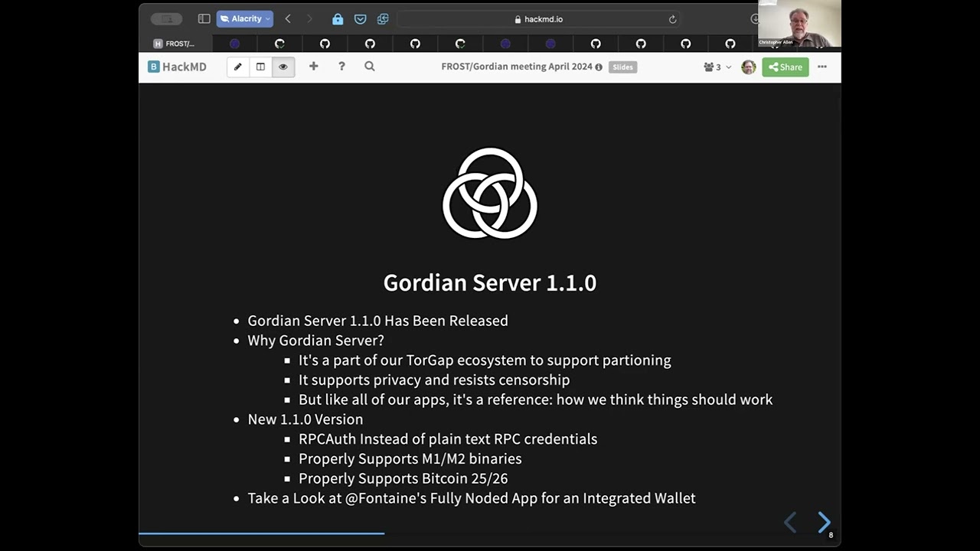Screen dimensions: 980x551
Task: Go to the next slide arrow
Action: coord(824,522)
